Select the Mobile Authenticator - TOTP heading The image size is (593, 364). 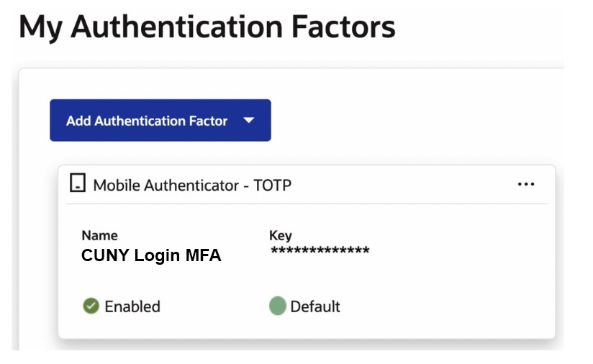pos(192,185)
